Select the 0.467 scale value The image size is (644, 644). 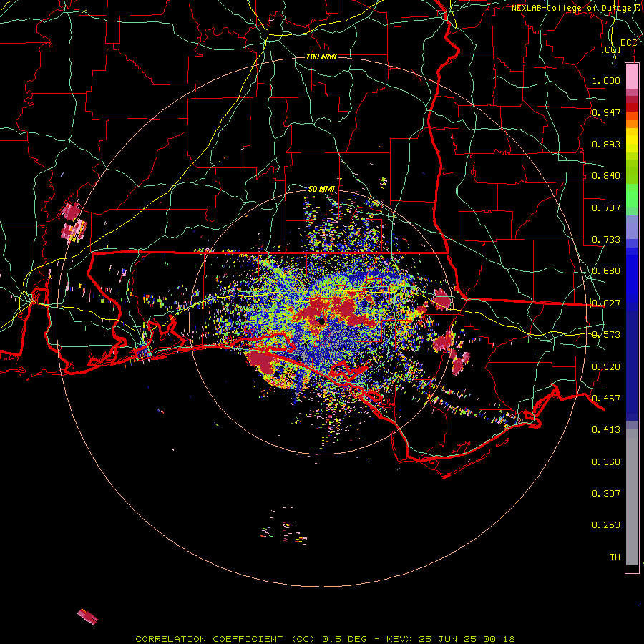click(606, 399)
